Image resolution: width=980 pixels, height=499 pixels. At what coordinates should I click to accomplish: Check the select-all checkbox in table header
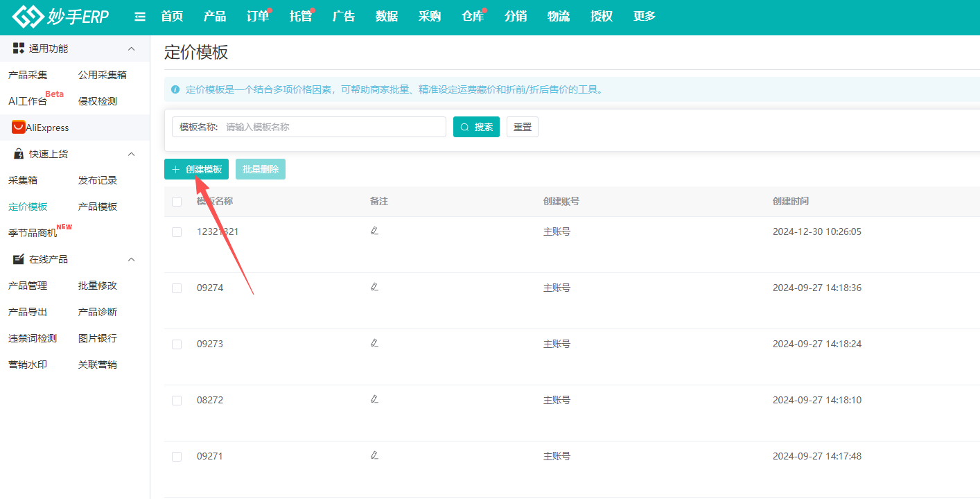coord(177,201)
